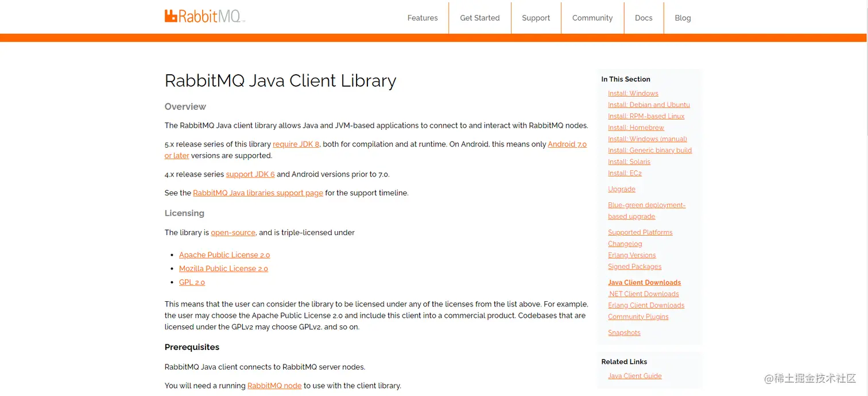The image size is (868, 396).
Task: Open sidebar link Install: Homebrew
Action: click(x=636, y=128)
